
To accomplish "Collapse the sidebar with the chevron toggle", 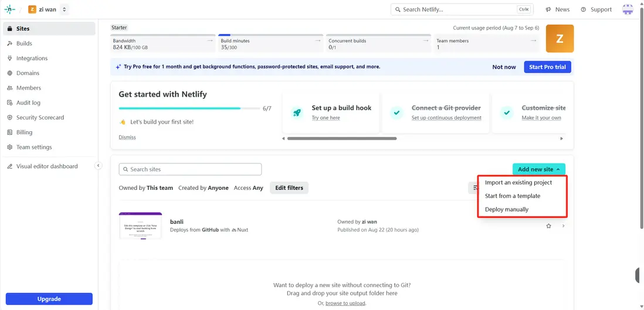I will (x=99, y=166).
